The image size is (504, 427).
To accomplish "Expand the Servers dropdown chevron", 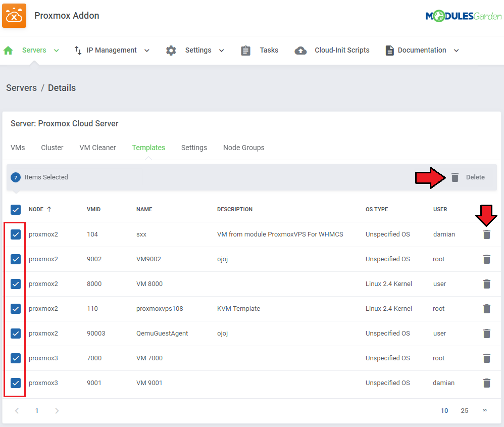I will tap(56, 51).
